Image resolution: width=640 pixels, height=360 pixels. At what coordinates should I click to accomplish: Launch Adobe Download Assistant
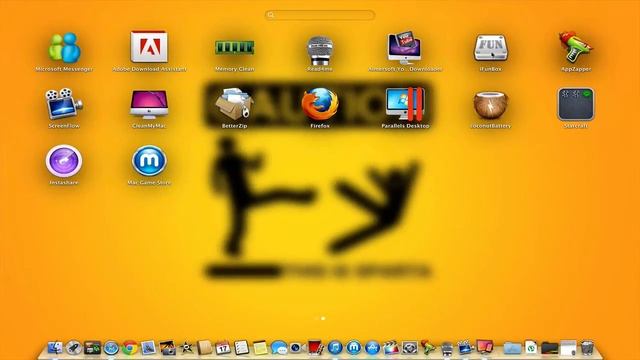click(149, 47)
